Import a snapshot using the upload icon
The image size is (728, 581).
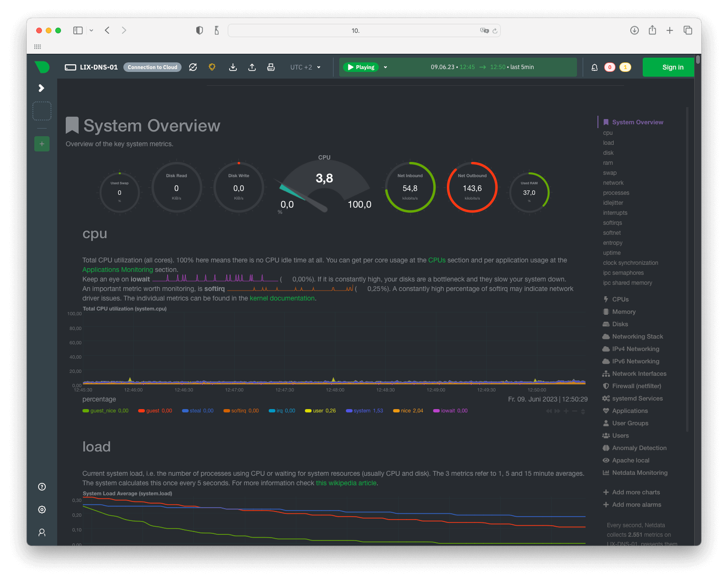[x=252, y=67]
